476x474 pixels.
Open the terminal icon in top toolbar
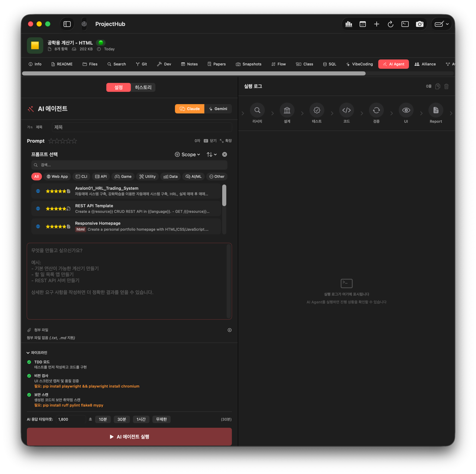[405, 24]
